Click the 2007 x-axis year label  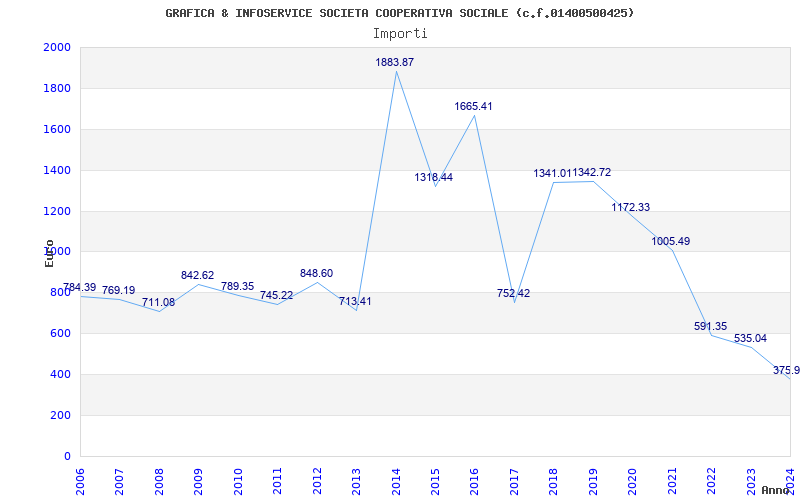pos(119,482)
